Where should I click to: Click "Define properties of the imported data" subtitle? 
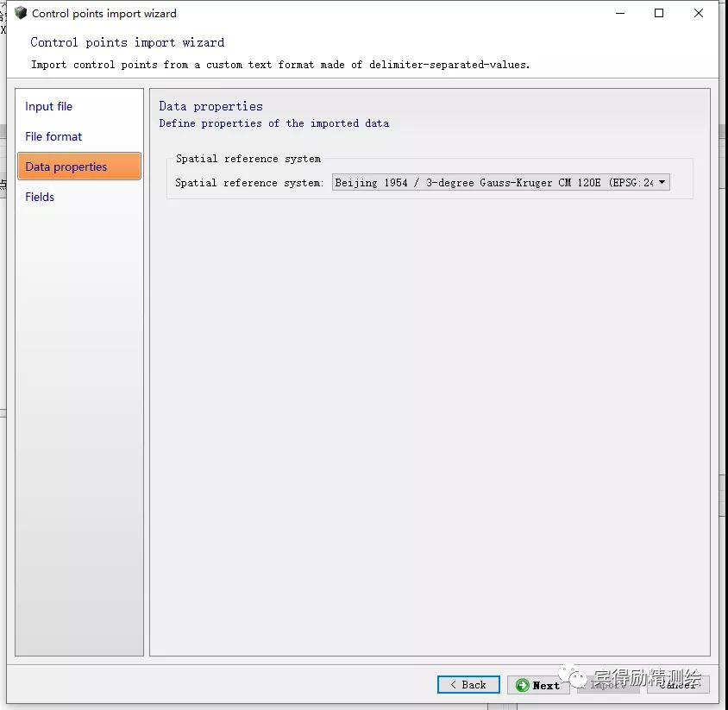(273, 123)
